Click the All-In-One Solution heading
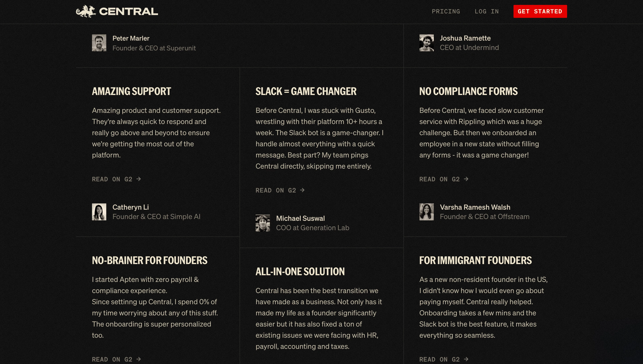This screenshot has width=643, height=364. (300, 271)
